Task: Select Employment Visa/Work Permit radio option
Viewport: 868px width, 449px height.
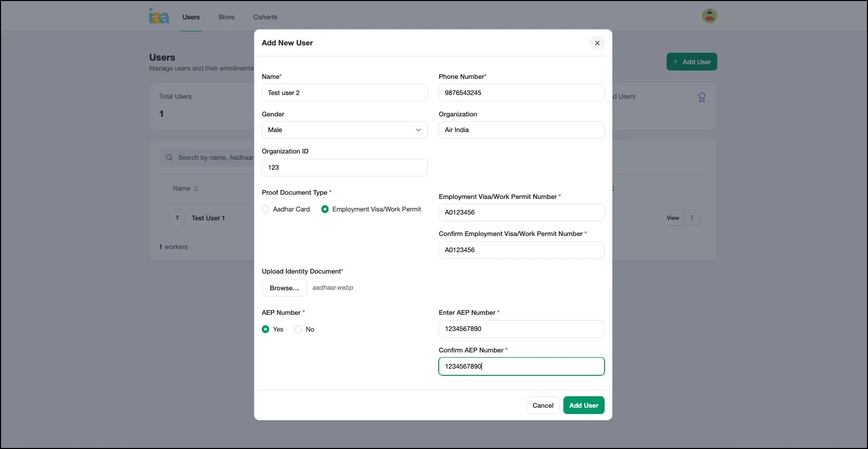Action: click(x=325, y=209)
